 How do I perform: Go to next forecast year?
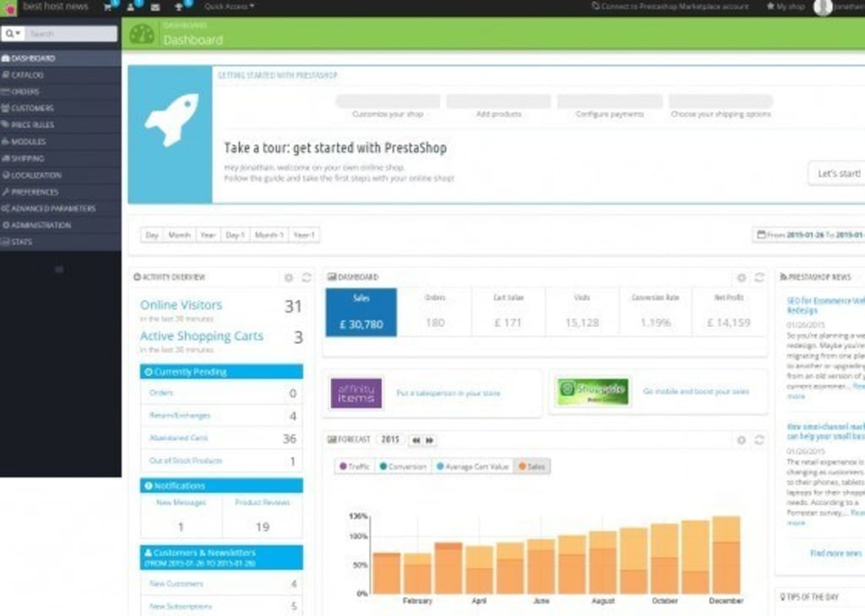coord(430,440)
